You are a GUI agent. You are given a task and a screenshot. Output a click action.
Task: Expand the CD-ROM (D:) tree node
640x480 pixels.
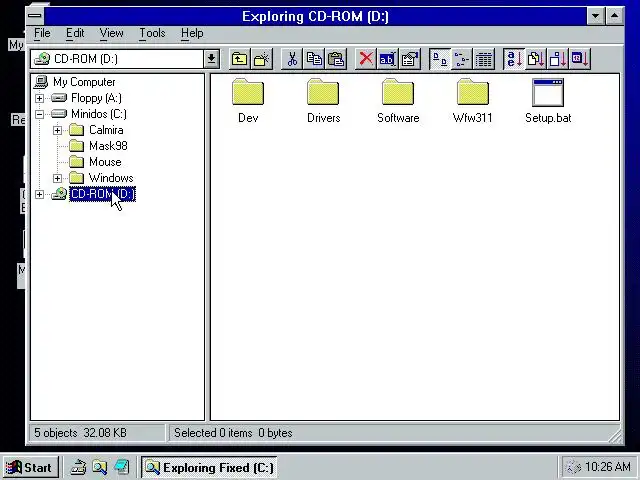(x=39, y=195)
